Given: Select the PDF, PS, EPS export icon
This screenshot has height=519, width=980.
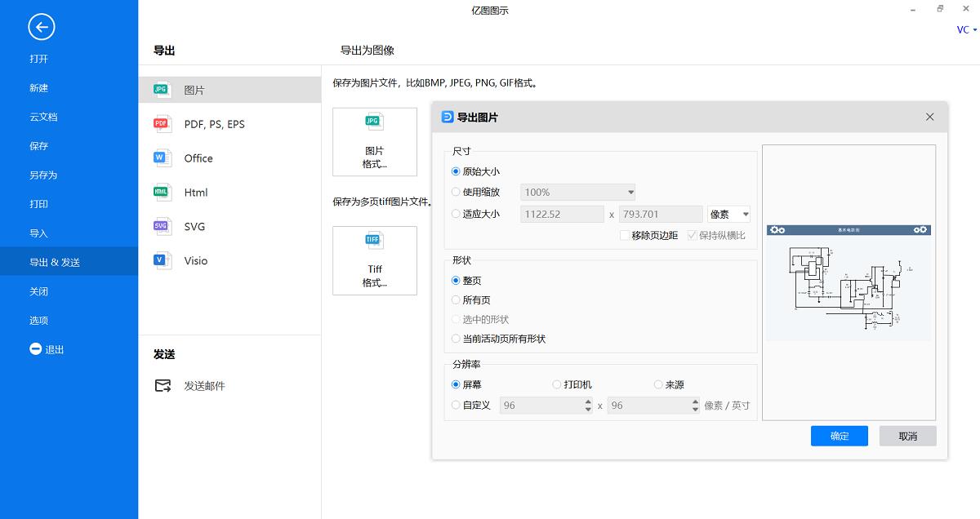Looking at the screenshot, I should coord(161,123).
